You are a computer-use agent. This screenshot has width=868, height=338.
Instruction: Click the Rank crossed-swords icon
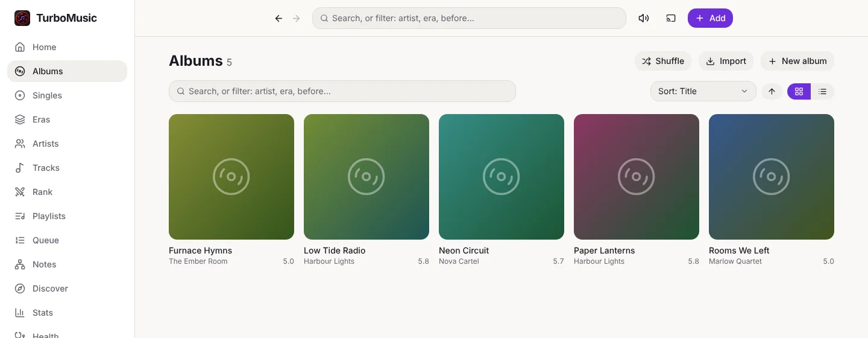(x=20, y=192)
